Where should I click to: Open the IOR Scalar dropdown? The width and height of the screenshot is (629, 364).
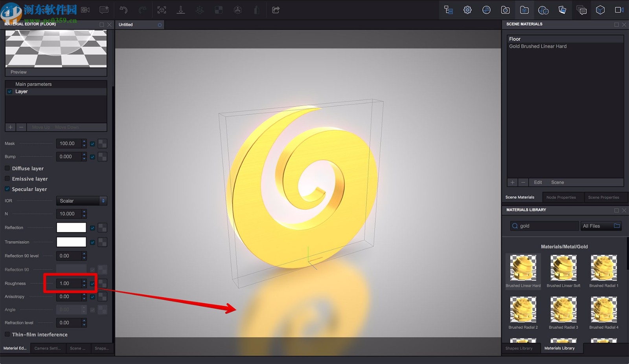(x=81, y=201)
